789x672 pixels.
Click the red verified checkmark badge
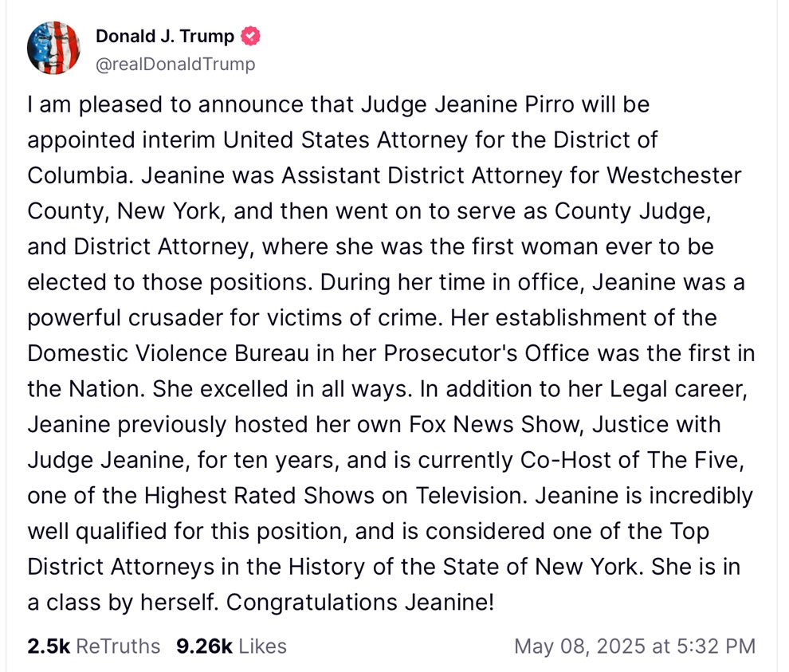(x=250, y=36)
